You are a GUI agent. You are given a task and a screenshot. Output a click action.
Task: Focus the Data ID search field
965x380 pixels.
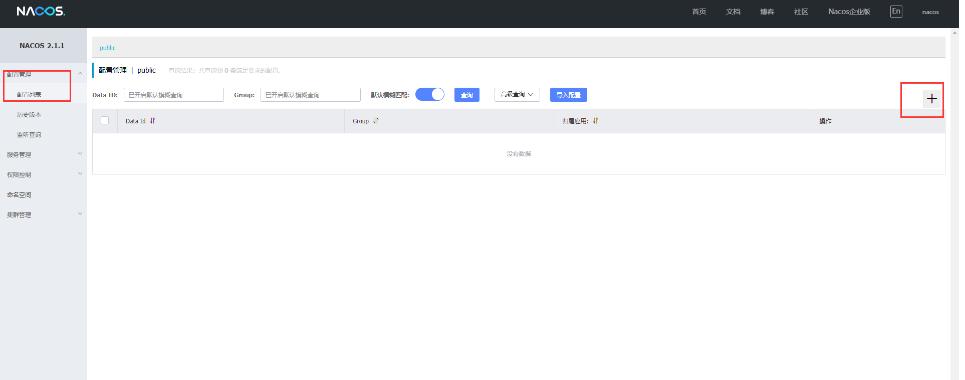pos(174,95)
